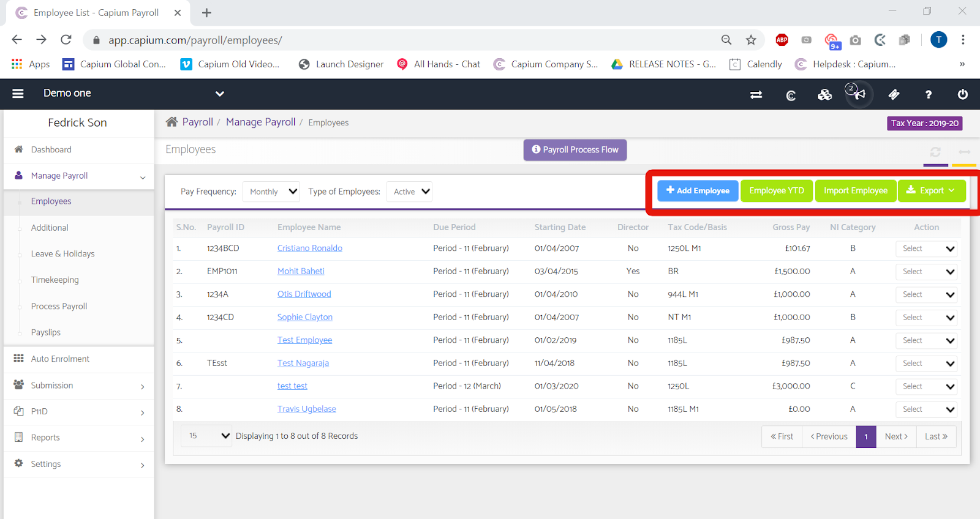The width and height of the screenshot is (980, 519).
Task: Open the help question mark icon
Action: (x=929, y=94)
